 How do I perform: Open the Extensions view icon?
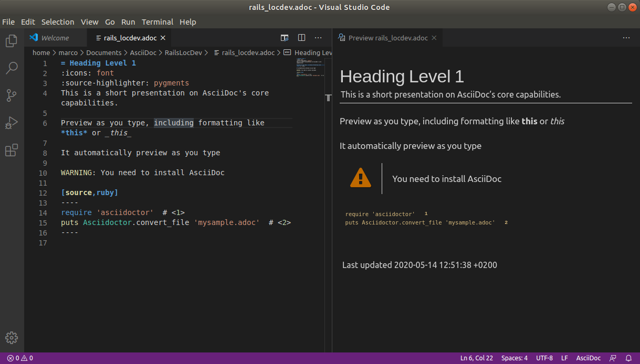11,150
